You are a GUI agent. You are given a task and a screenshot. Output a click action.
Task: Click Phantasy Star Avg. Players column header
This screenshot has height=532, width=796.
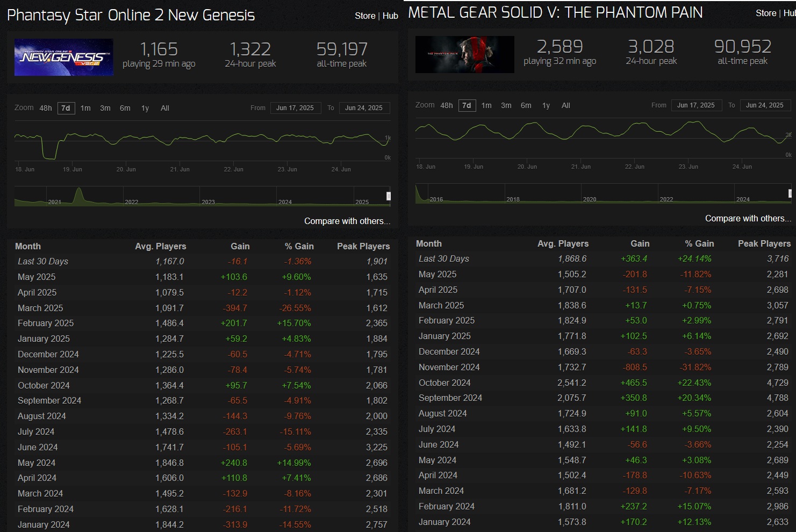click(161, 246)
